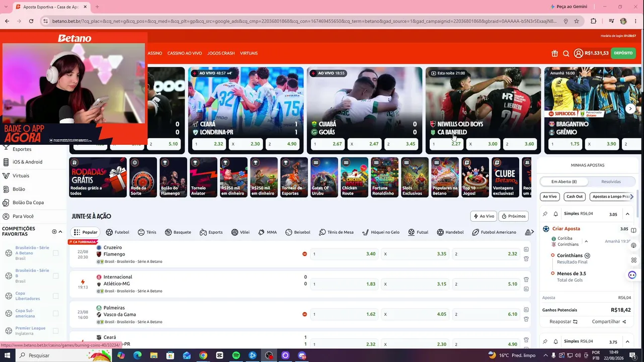Open the Gates Of Urubu game thumbnail
The image size is (644, 362).
[324, 177]
